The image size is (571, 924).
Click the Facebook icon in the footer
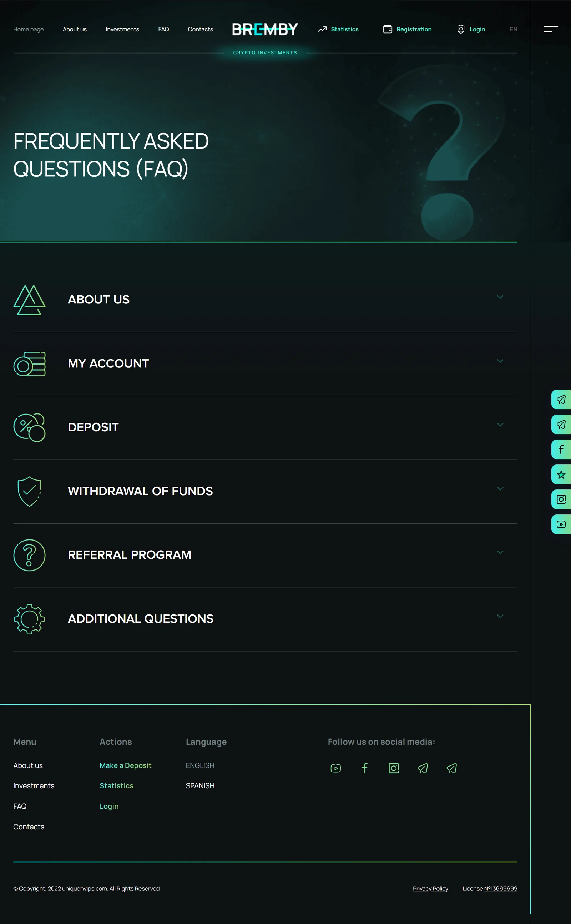point(364,768)
